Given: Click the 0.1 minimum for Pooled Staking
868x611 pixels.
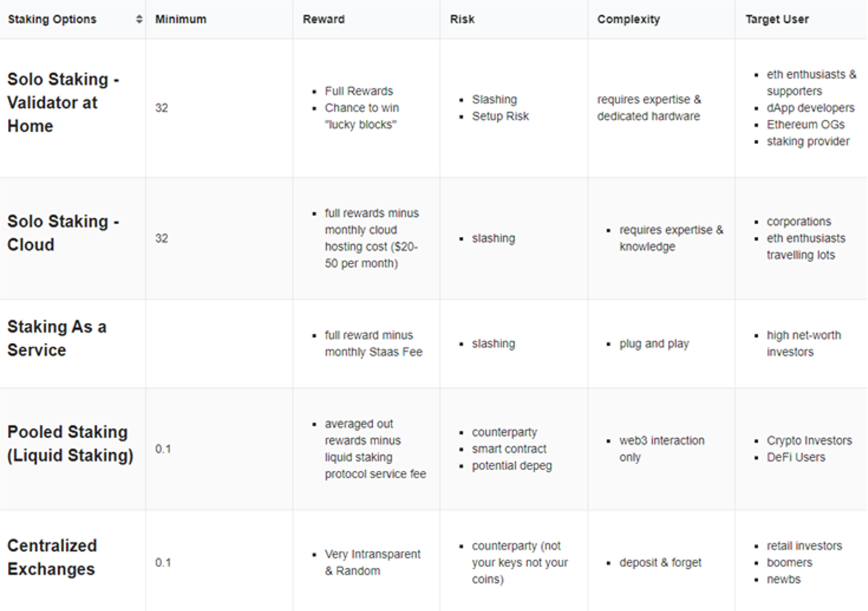Looking at the screenshot, I should tap(163, 449).
